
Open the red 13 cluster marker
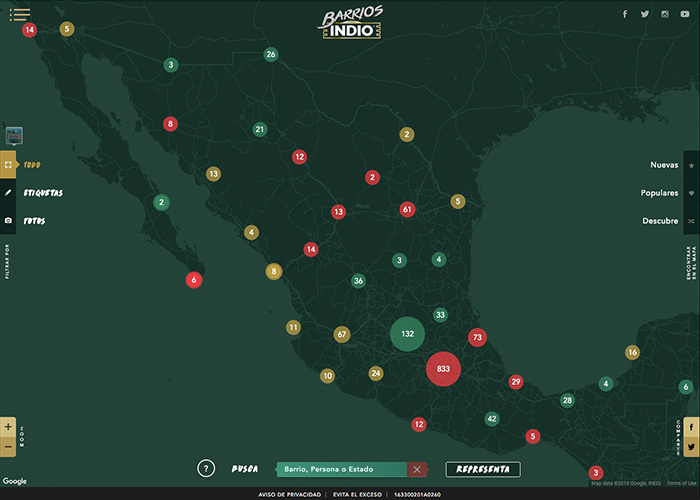pyautogui.click(x=338, y=212)
